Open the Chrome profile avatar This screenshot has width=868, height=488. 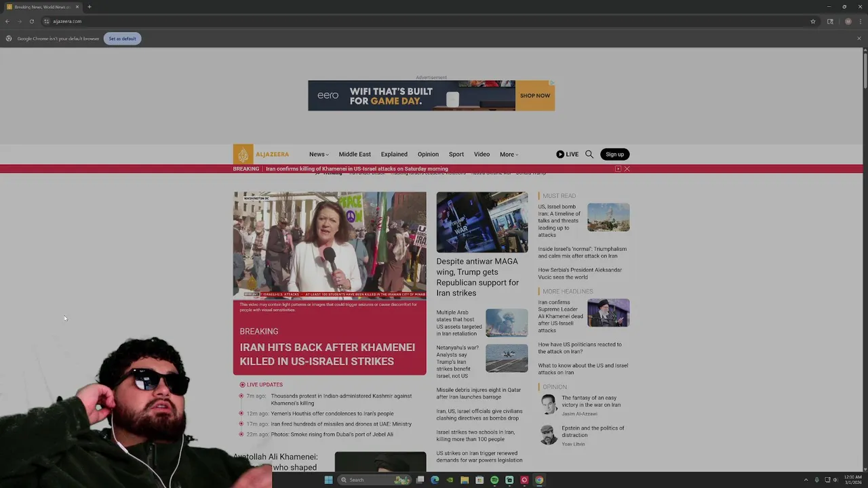click(x=848, y=21)
